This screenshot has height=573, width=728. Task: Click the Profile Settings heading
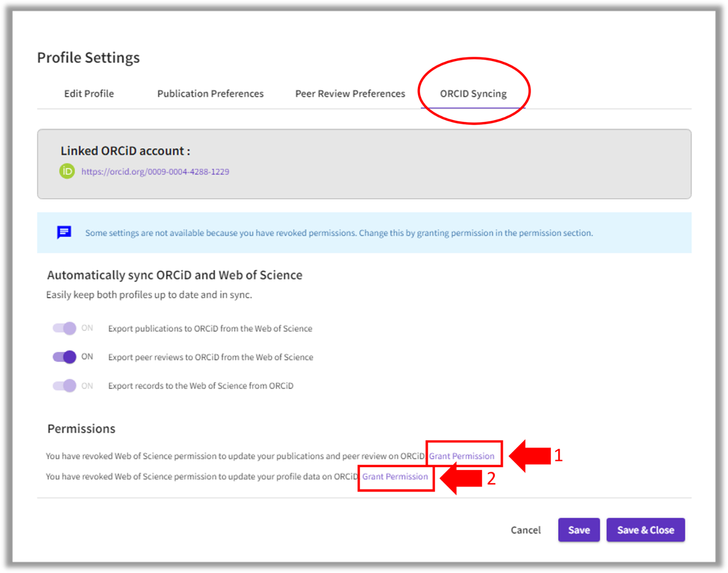88,58
